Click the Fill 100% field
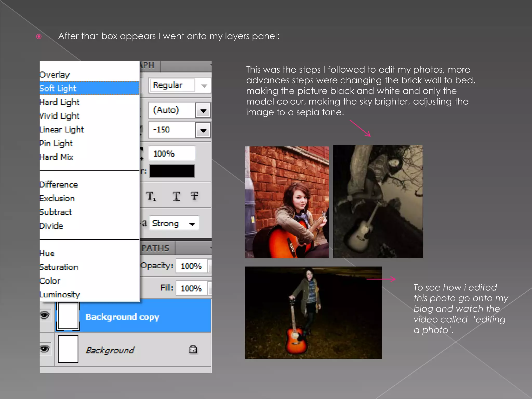Screen dimensions: 532x399 coord(191,288)
